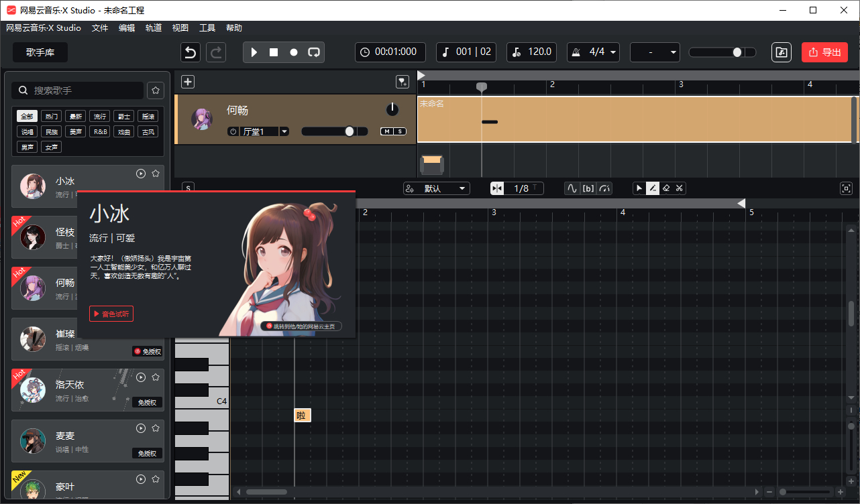Select the 啦 note in the piano roll
Screen dimensions: 860x504
point(302,416)
